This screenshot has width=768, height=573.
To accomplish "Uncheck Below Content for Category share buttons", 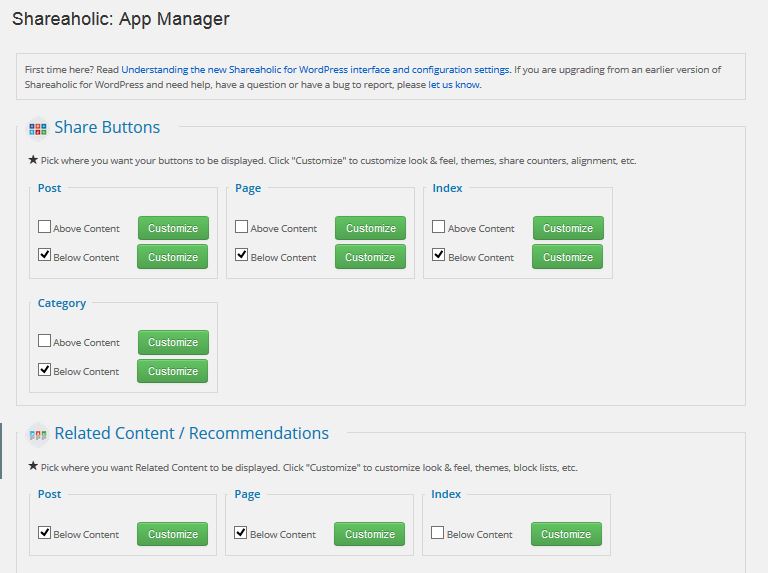I will click(x=45, y=370).
